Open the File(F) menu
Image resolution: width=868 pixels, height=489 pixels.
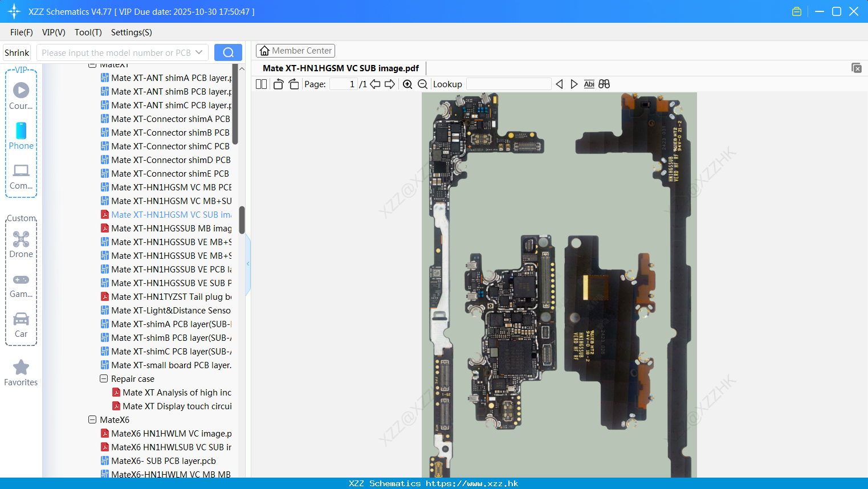22,32
